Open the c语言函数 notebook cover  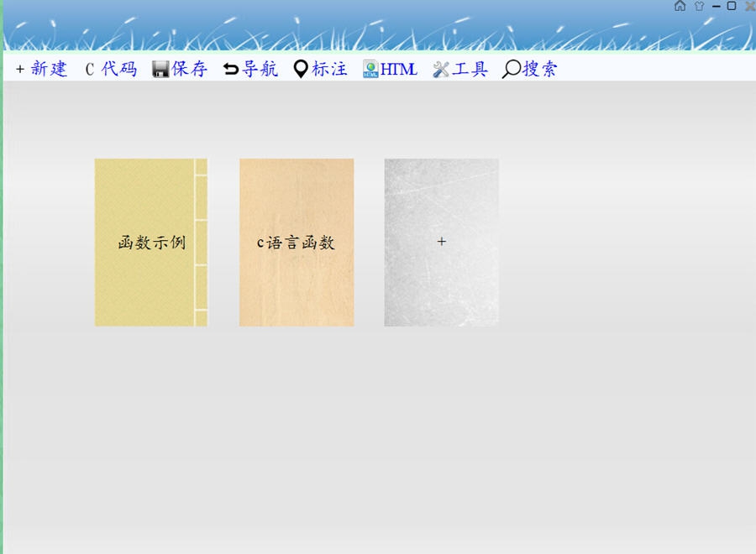click(297, 243)
